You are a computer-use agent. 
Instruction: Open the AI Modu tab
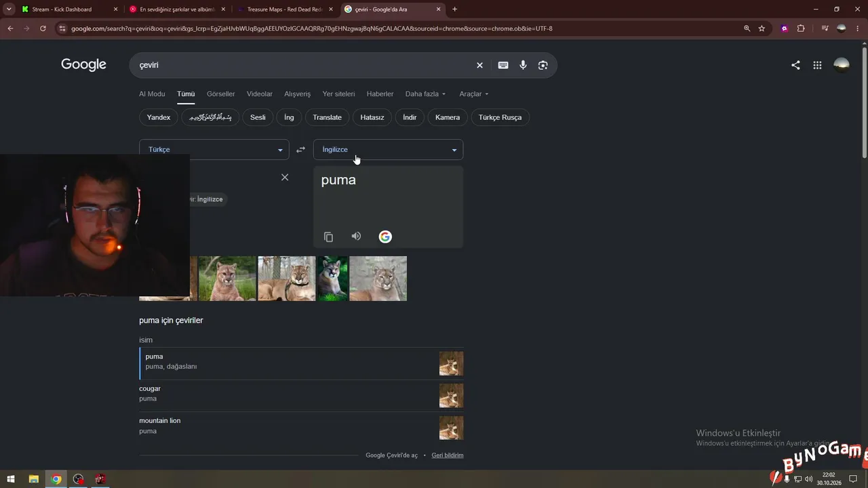pyautogui.click(x=152, y=94)
